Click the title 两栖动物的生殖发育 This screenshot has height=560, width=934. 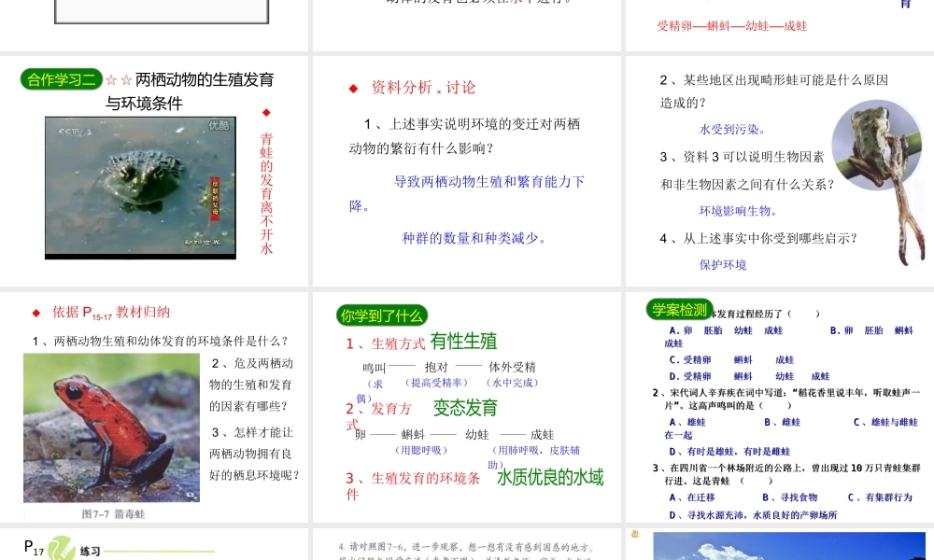205,79
